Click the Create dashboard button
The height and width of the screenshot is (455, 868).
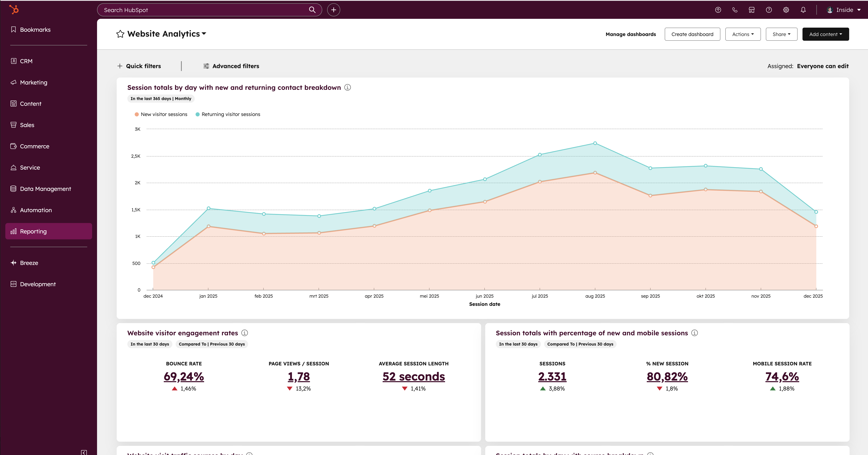tap(692, 34)
